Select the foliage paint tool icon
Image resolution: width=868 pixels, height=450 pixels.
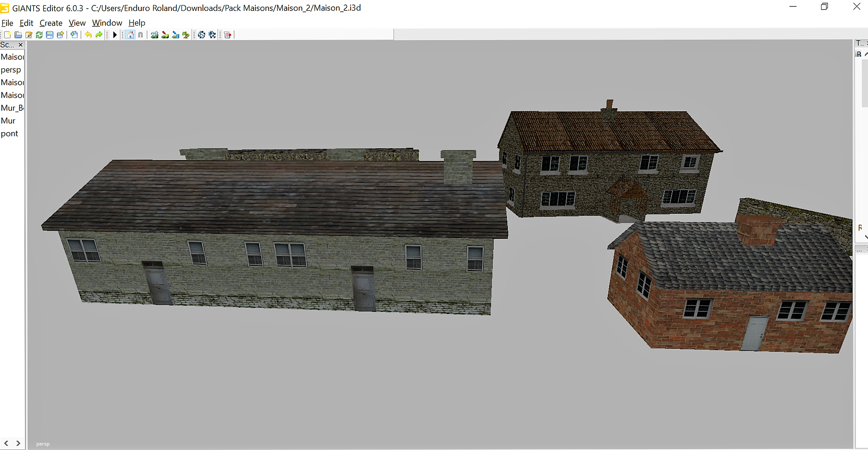[x=186, y=35]
